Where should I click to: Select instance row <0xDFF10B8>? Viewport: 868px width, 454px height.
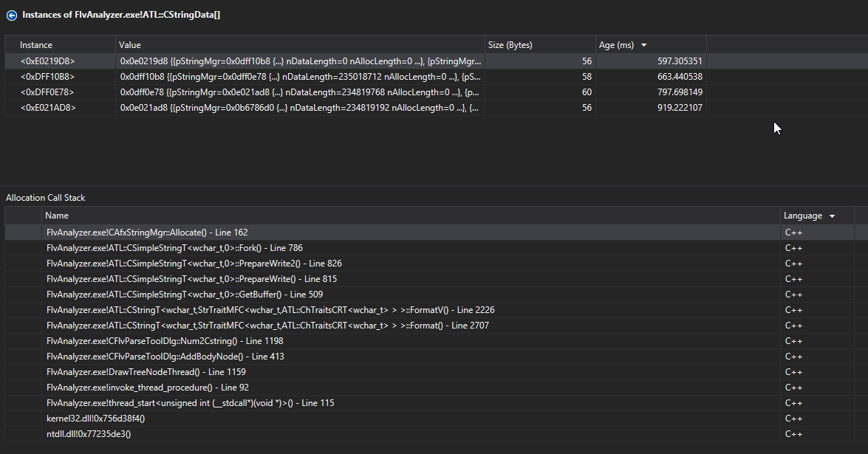coord(48,76)
